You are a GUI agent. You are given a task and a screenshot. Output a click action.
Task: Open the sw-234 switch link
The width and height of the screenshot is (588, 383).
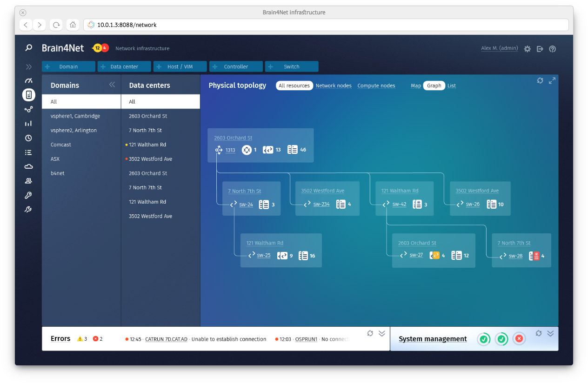321,205
